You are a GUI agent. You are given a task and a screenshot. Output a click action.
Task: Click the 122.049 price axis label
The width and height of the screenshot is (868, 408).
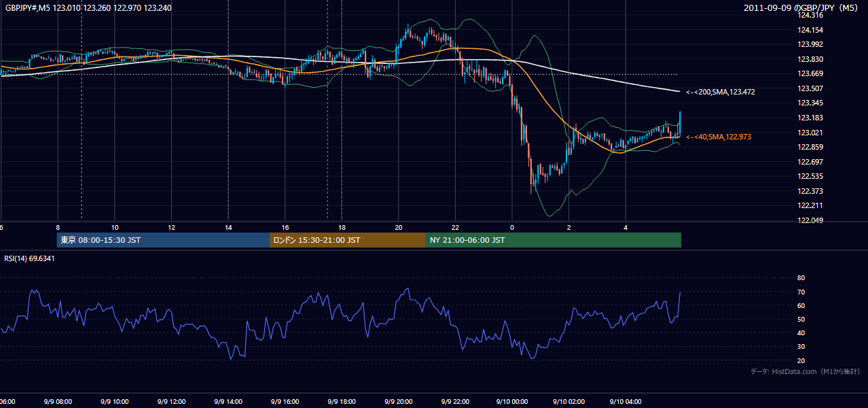(810, 220)
